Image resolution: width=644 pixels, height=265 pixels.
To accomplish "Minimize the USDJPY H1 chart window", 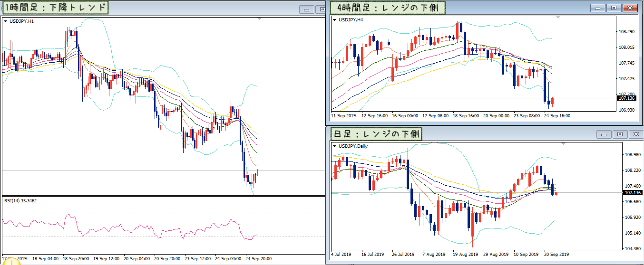I will [x=306, y=9].
